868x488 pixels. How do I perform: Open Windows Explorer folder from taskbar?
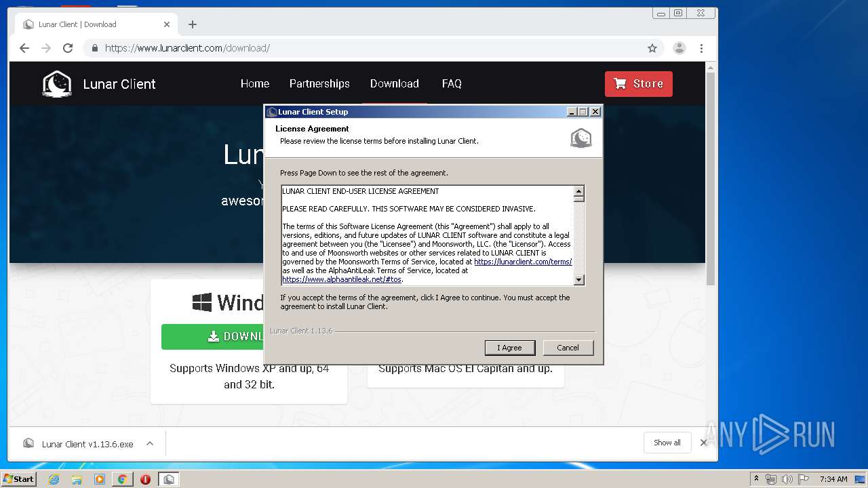77,479
